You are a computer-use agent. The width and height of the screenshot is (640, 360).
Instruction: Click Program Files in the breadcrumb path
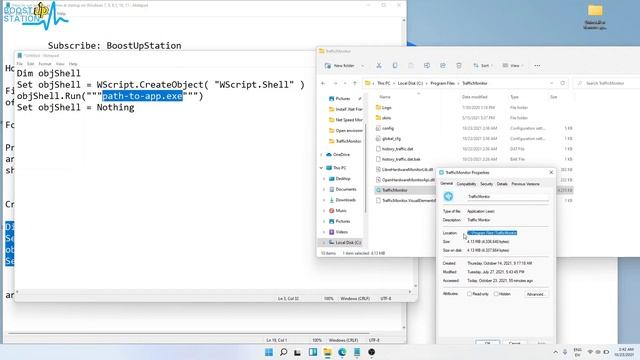click(442, 83)
